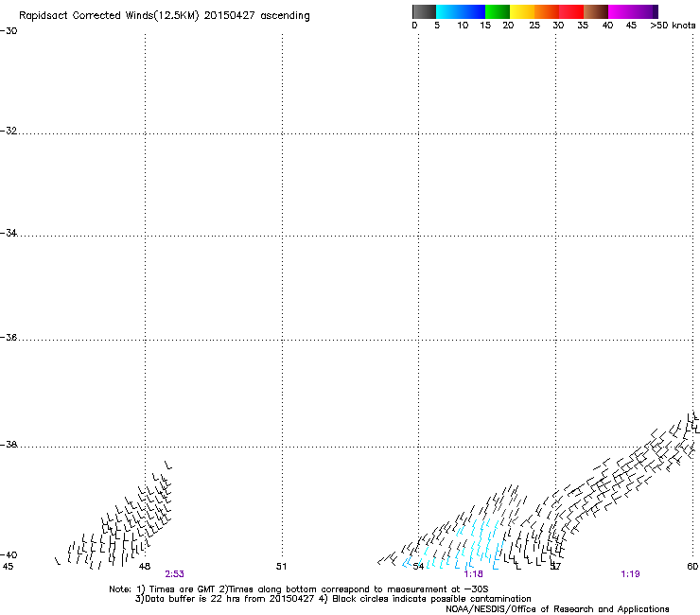Click the yellow 20-25 knots color segment
The image size is (700, 615).
(x=522, y=11)
